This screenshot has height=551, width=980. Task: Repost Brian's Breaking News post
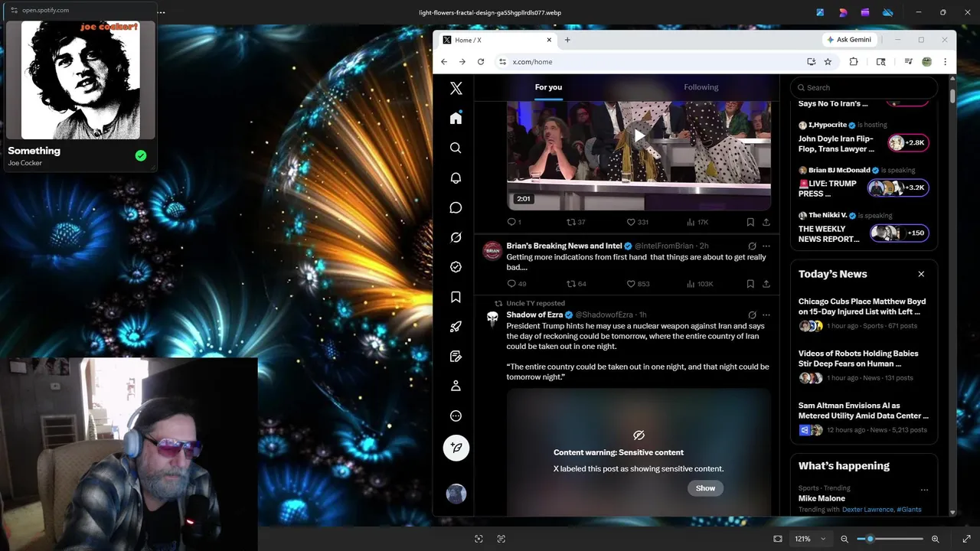(x=576, y=284)
